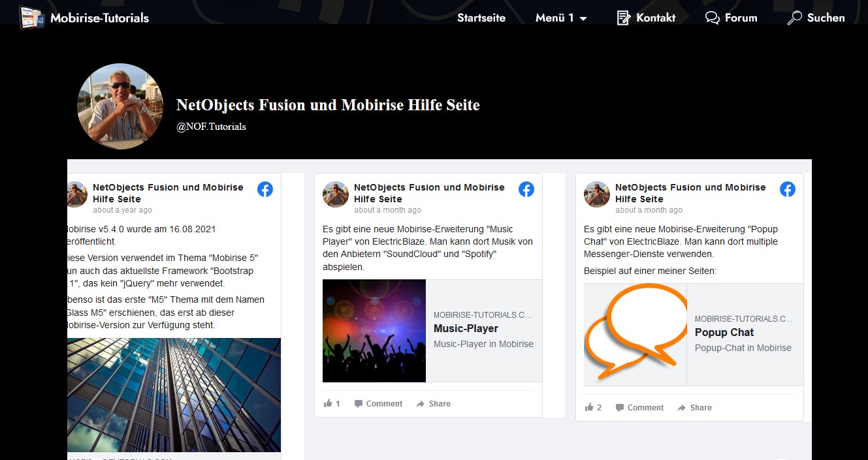Click avatar on the Music Player post
The height and width of the screenshot is (460, 868).
pos(336,194)
